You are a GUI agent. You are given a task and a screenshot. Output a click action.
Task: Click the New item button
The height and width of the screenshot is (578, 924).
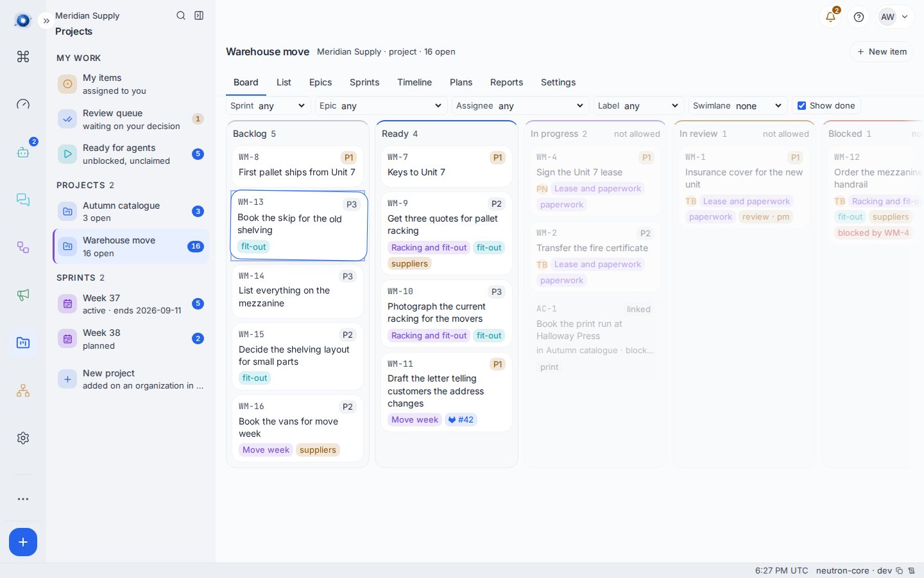coord(882,52)
